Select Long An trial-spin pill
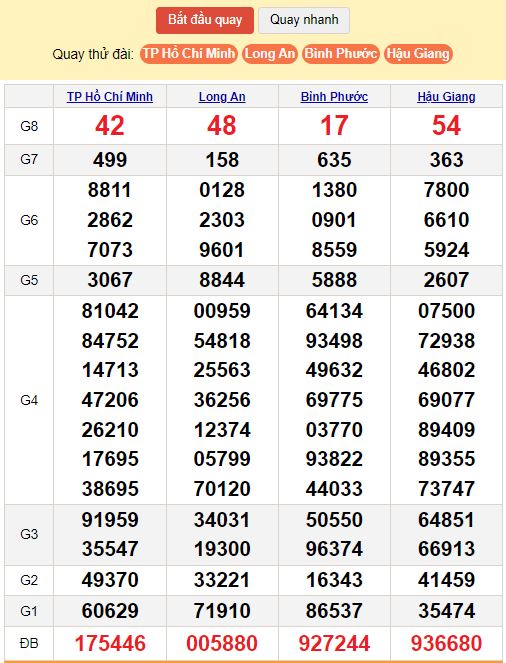 [x=270, y=54]
